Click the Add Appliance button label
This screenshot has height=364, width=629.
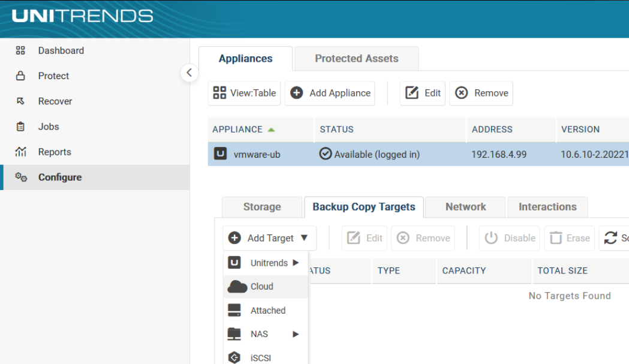(340, 93)
